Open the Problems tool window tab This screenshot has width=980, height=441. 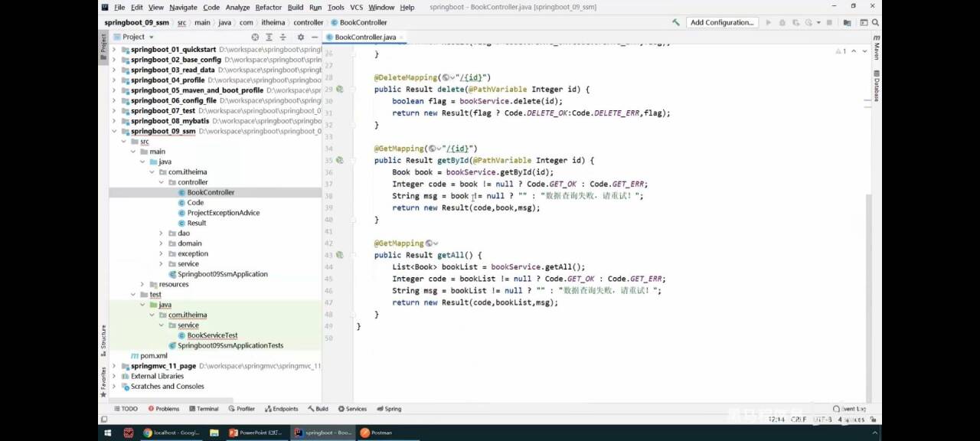coord(163,409)
